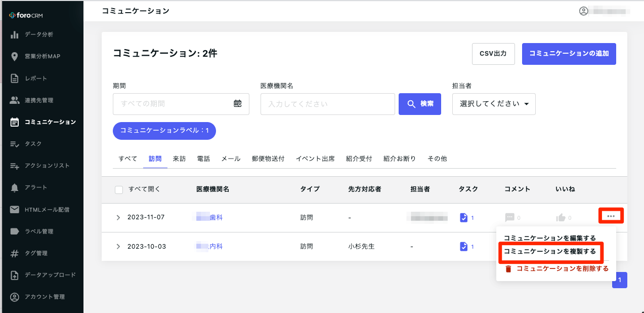Click the three-dots menu in 2023-11-07 row
Image resolution: width=644 pixels, height=313 pixels.
(611, 216)
